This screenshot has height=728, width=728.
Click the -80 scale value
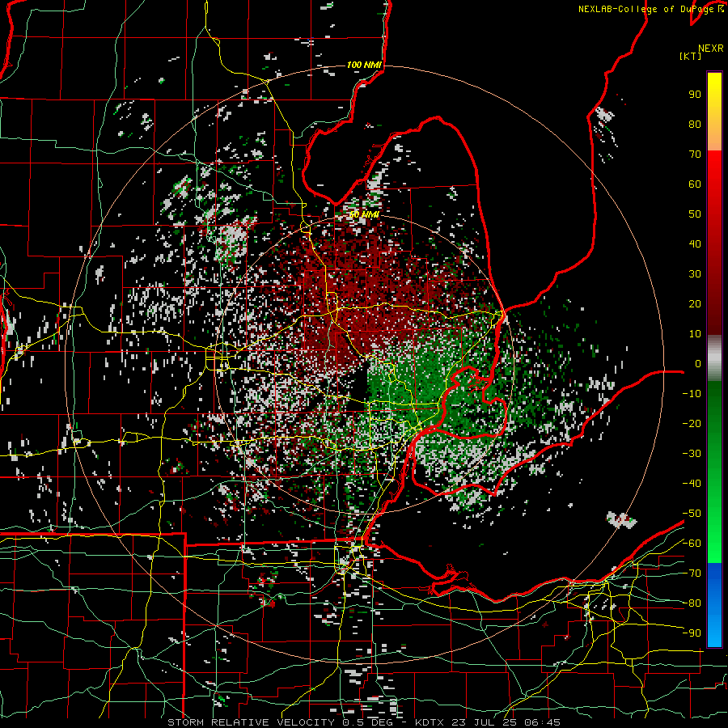click(692, 603)
